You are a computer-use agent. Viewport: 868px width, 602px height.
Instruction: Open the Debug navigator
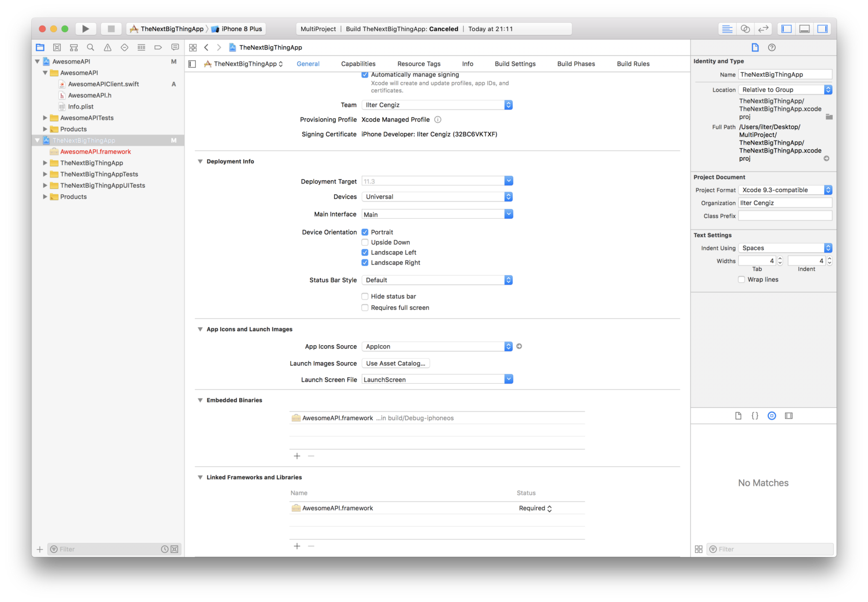coord(141,47)
